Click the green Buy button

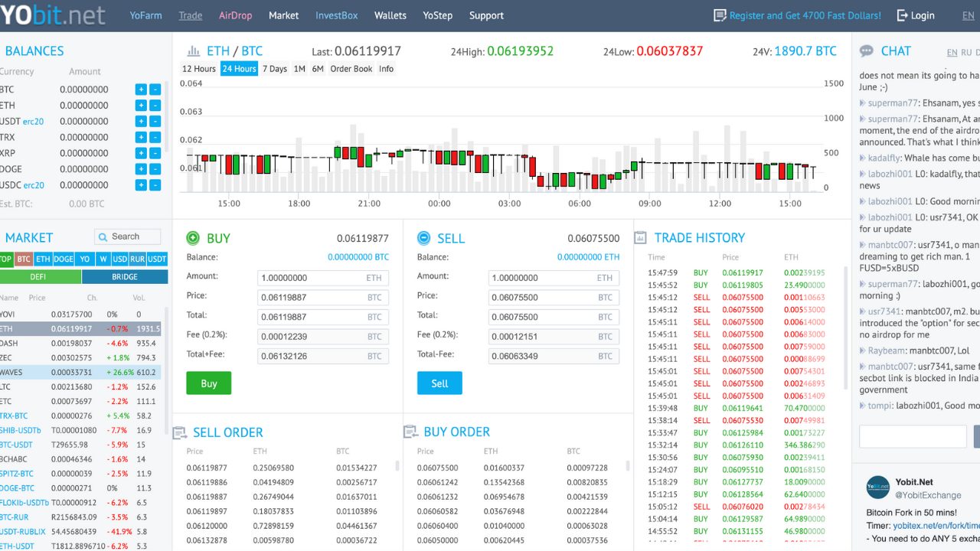(209, 383)
